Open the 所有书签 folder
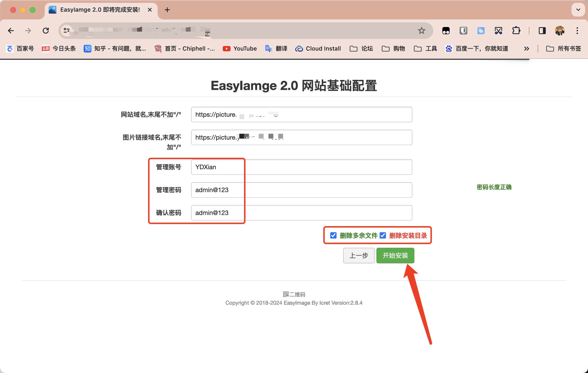The width and height of the screenshot is (588, 373). tap(563, 49)
